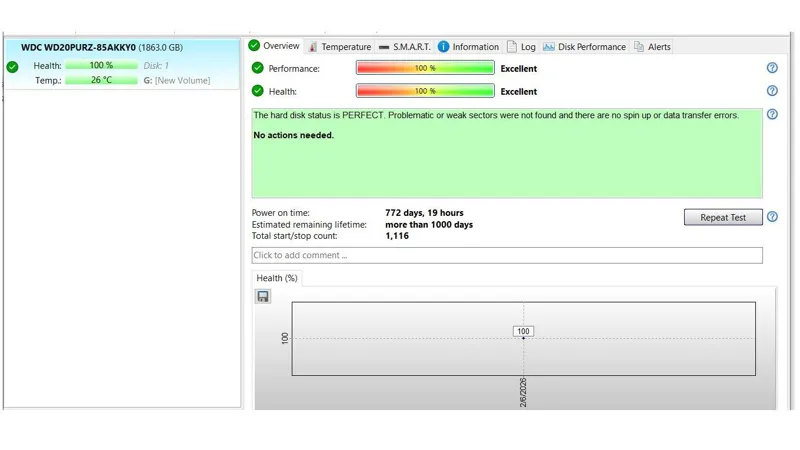Open the S.M.A.R.T. tab

[405, 47]
